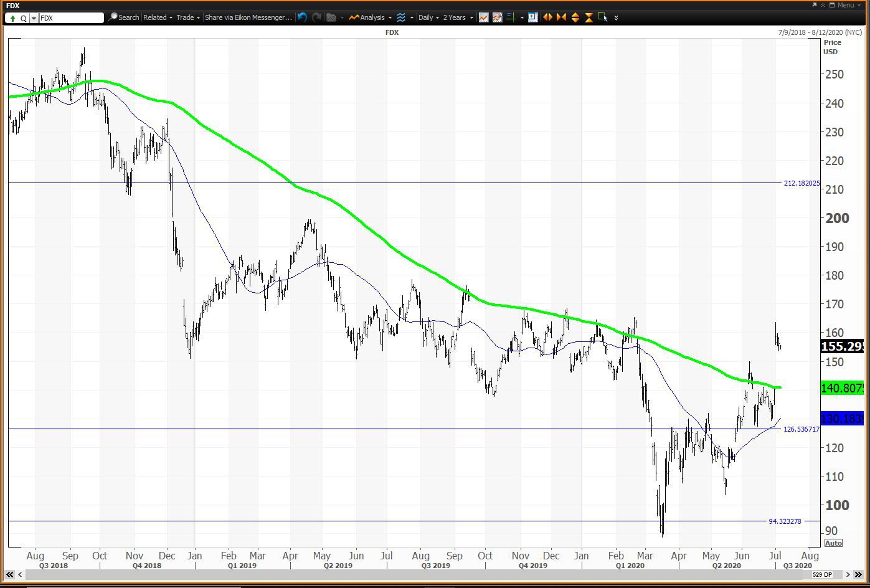Click the restore window icon next to Menu
Viewport: 870px width, 588px height.
[x=831, y=5]
